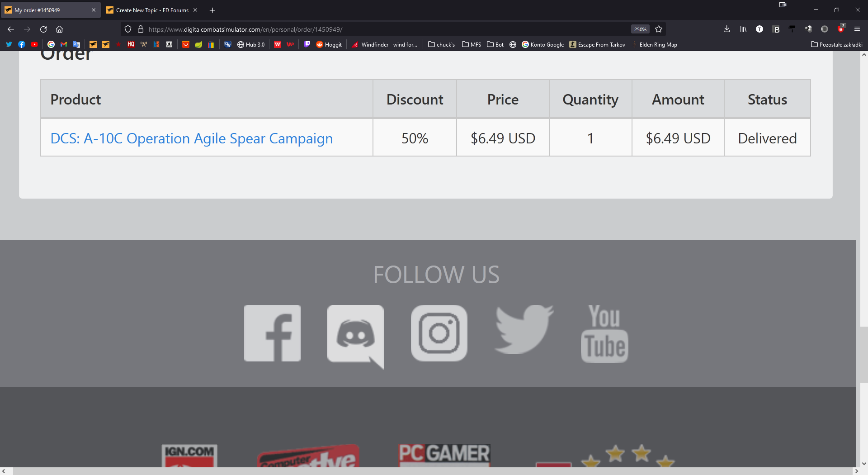The image size is (868, 475).
Task: Go to browser home page icon
Action: pyautogui.click(x=59, y=29)
